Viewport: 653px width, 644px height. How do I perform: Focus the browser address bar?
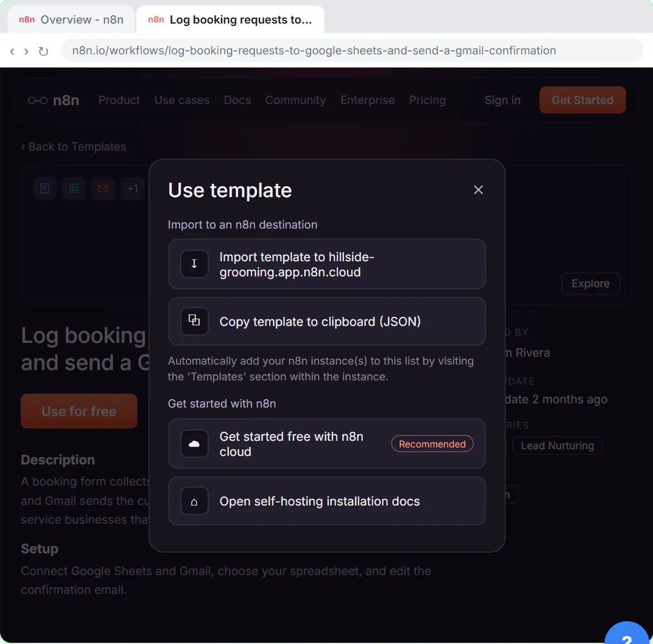coord(352,51)
